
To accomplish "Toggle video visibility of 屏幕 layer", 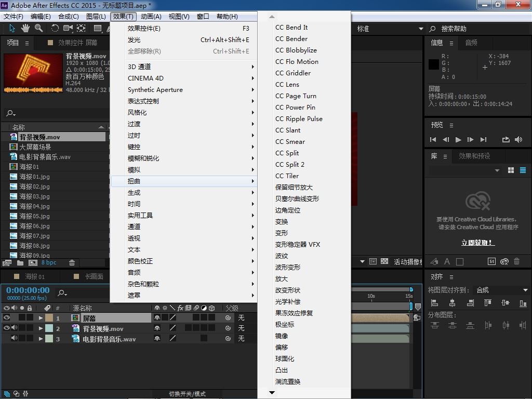I will (x=6, y=317).
